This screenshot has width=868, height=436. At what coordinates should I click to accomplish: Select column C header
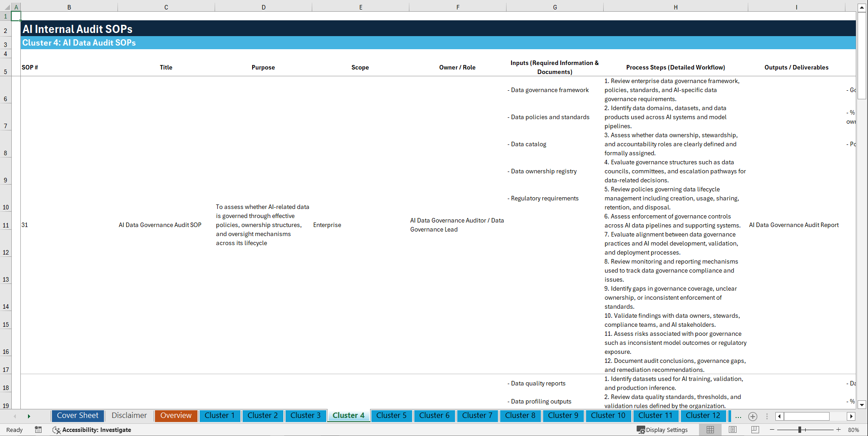[x=166, y=7]
